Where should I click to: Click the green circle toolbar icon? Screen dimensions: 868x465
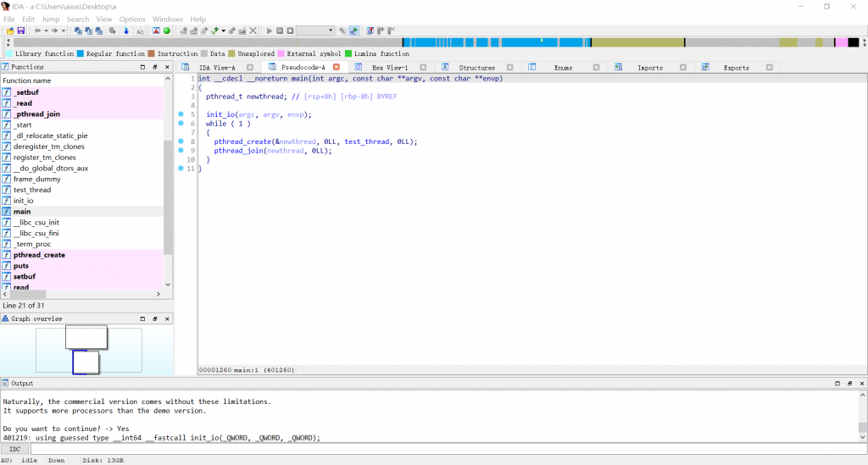(167, 31)
